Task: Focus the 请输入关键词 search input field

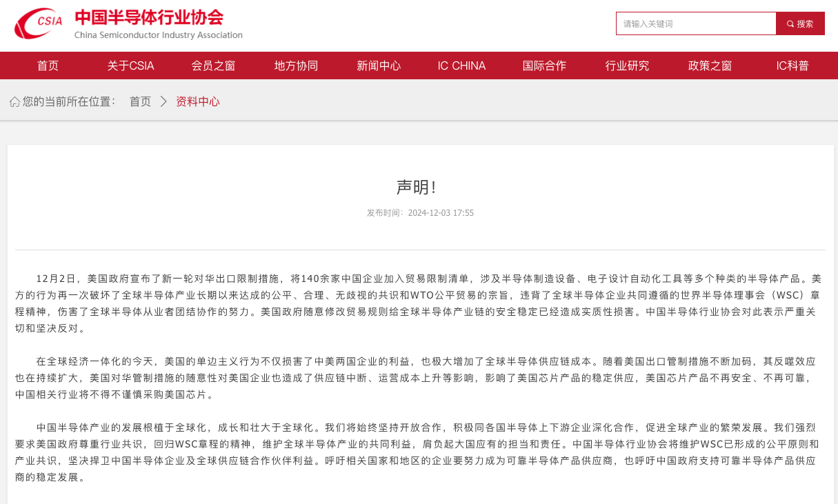Action: coord(696,23)
